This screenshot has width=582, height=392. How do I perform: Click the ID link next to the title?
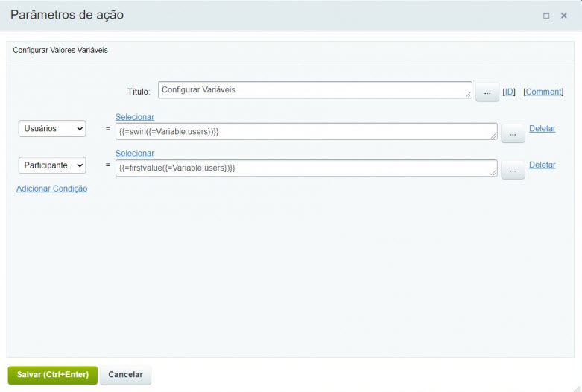509,92
